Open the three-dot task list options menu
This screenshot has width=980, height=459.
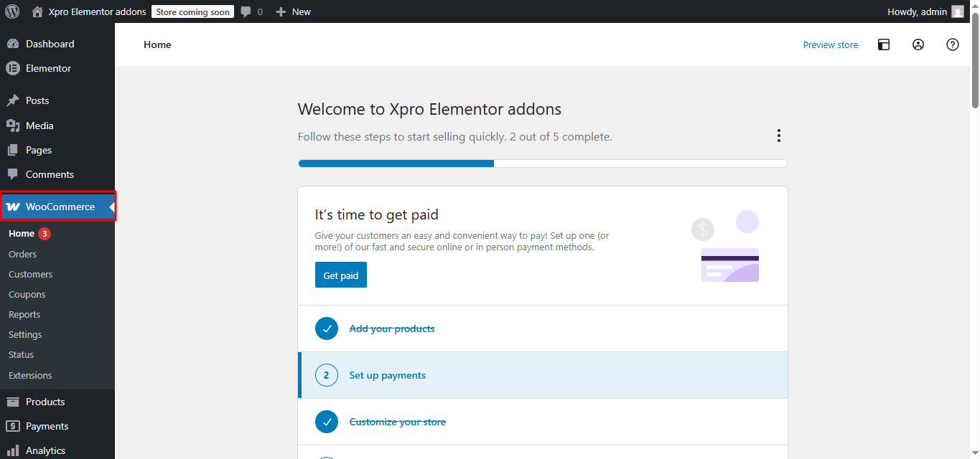778,136
